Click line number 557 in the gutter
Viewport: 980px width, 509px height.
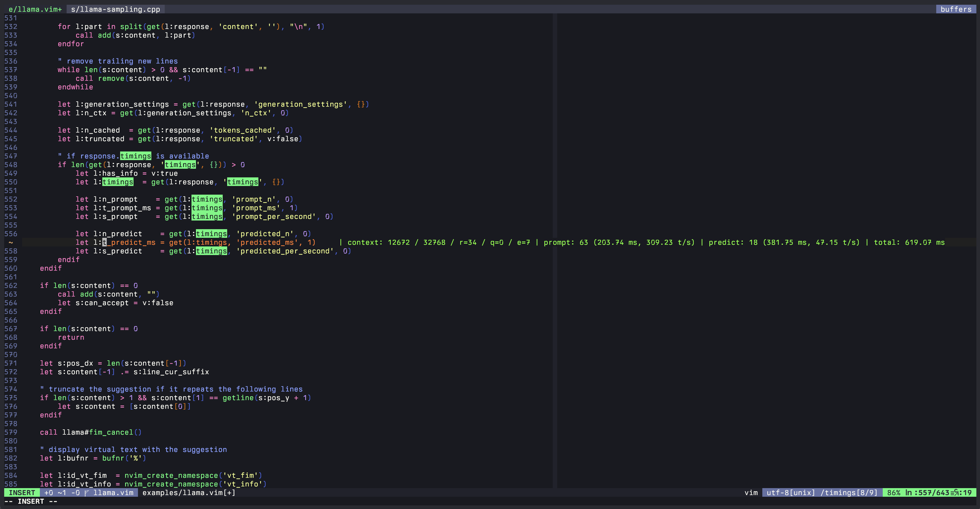11,242
